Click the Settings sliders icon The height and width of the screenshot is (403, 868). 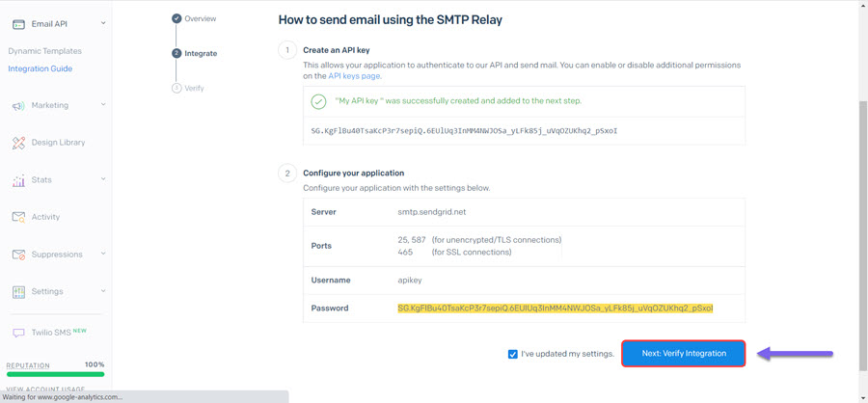coord(19,292)
